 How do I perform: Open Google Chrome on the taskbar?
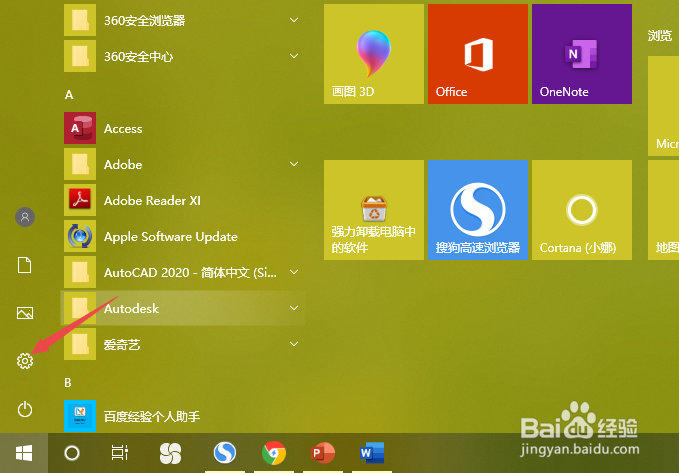pos(274,453)
